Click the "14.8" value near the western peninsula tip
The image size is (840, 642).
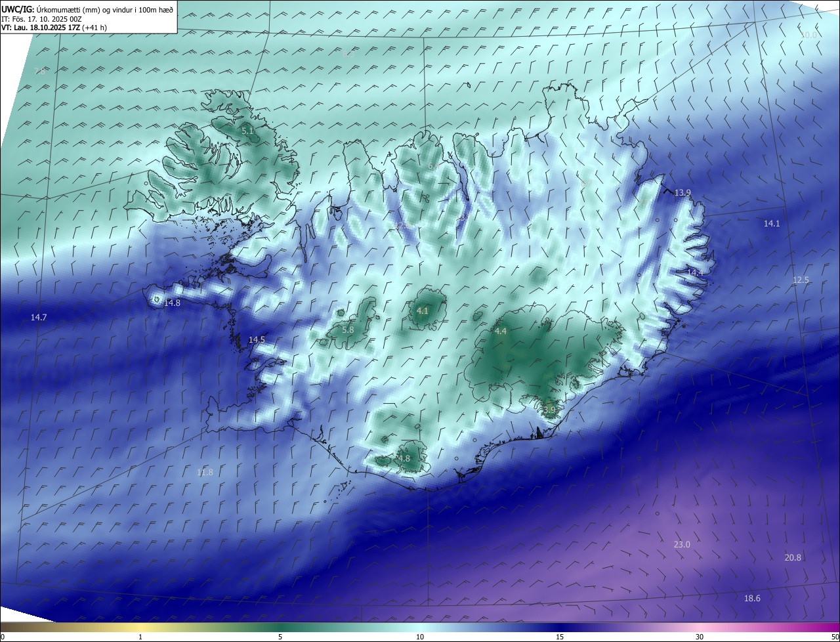click(172, 303)
